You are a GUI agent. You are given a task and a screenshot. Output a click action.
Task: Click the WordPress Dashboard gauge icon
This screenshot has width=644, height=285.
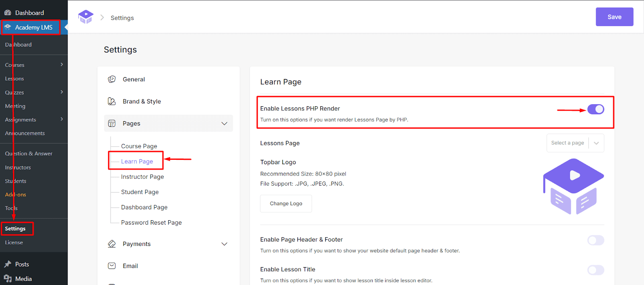[x=8, y=12]
